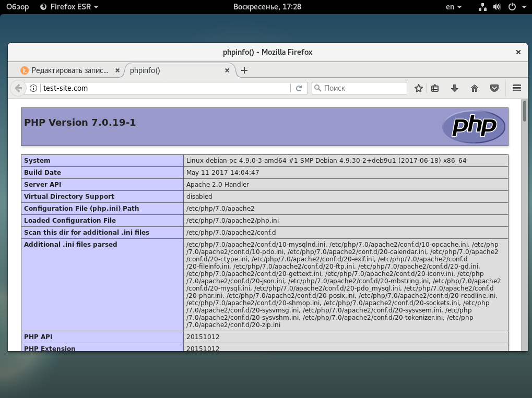Show your bookmarks list icon

[435, 88]
